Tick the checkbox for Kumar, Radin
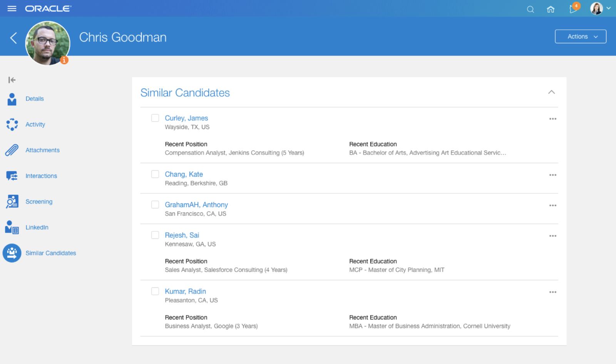 [x=155, y=291]
